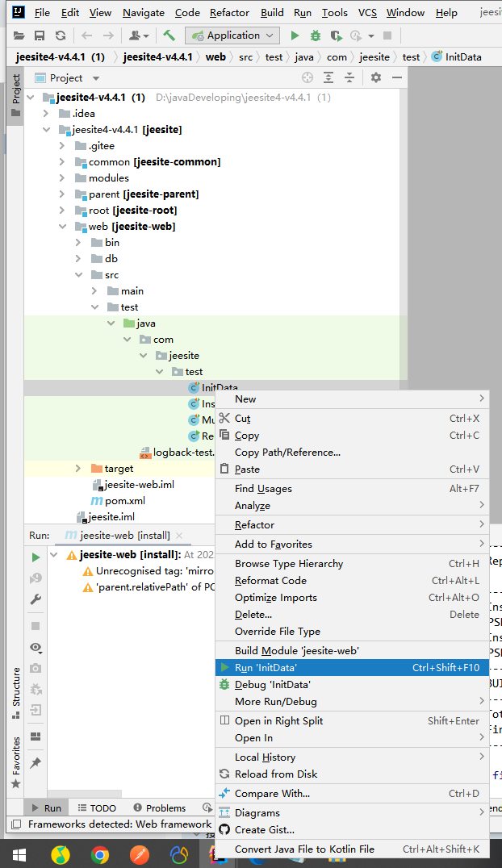Open the Problems tool window tab
Image resolution: width=502 pixels, height=868 pixels.
pos(159,808)
